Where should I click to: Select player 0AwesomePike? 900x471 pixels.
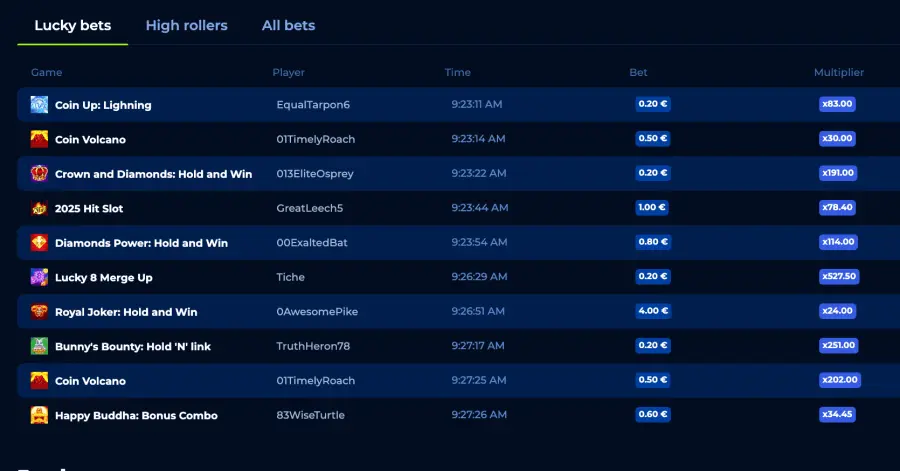(x=317, y=312)
